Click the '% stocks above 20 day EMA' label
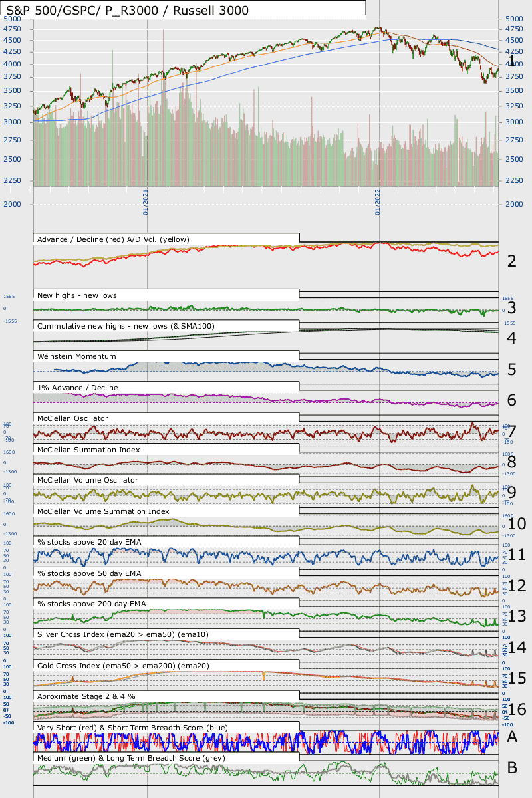Screen dimensions: 532x798 click(x=89, y=542)
